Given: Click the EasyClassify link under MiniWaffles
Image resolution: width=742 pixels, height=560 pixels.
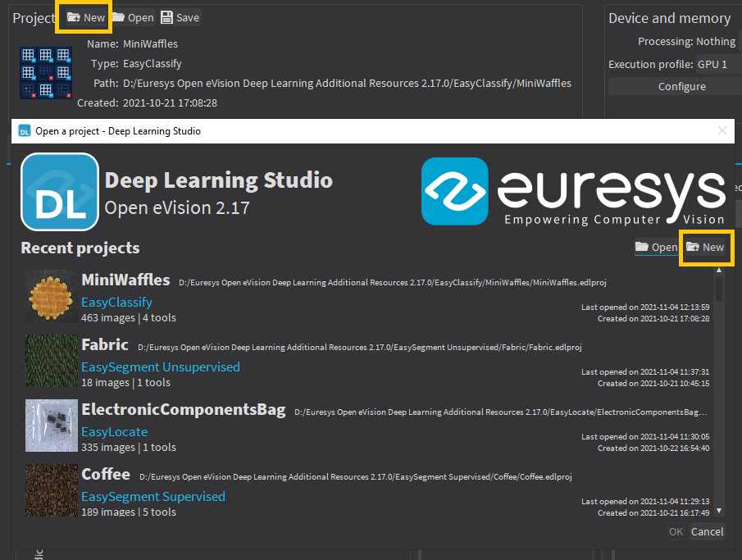Looking at the screenshot, I should coord(116,302).
